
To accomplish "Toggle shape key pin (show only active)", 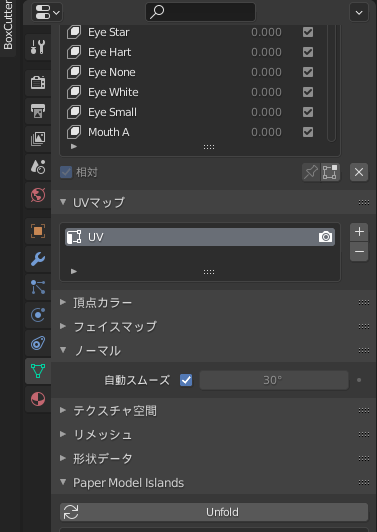I will [311, 172].
